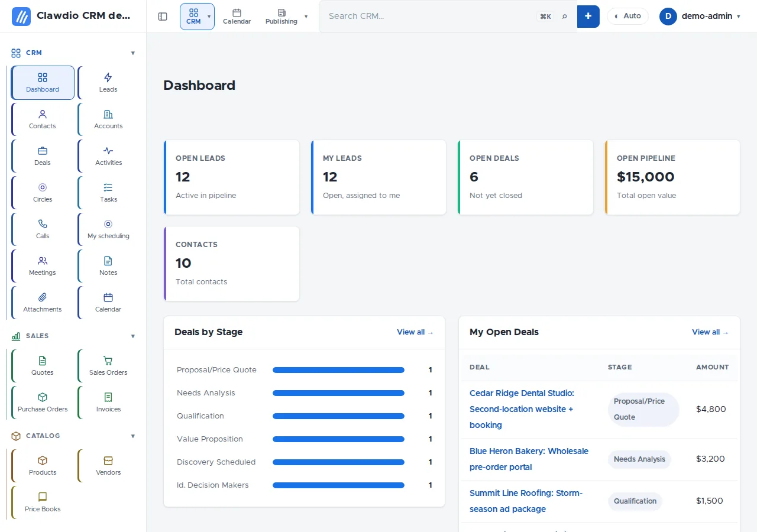The height and width of the screenshot is (532, 757).
Task: Open Purchase Orders in sidebar
Action: (x=43, y=403)
